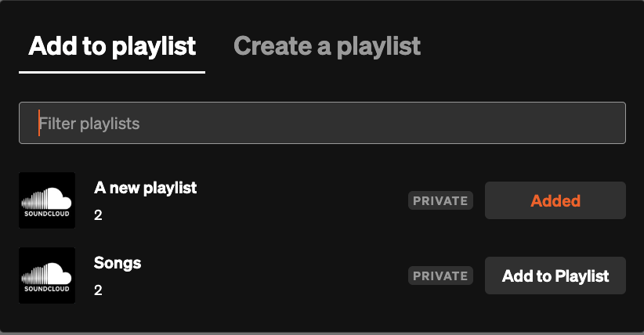This screenshot has height=335, width=644.
Task: Click the track count under A new playlist
Action: 98,215
